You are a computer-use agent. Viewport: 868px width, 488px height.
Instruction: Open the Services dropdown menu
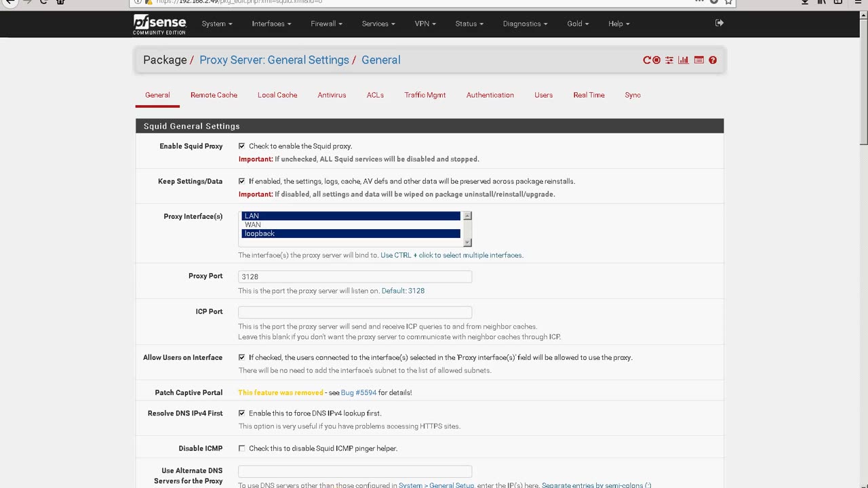click(x=378, y=24)
